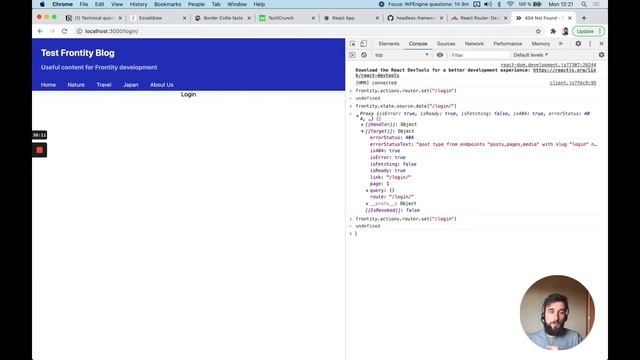This screenshot has width=640, height=360.
Task: Click the Test Frontity Blog title
Action: coord(78,53)
